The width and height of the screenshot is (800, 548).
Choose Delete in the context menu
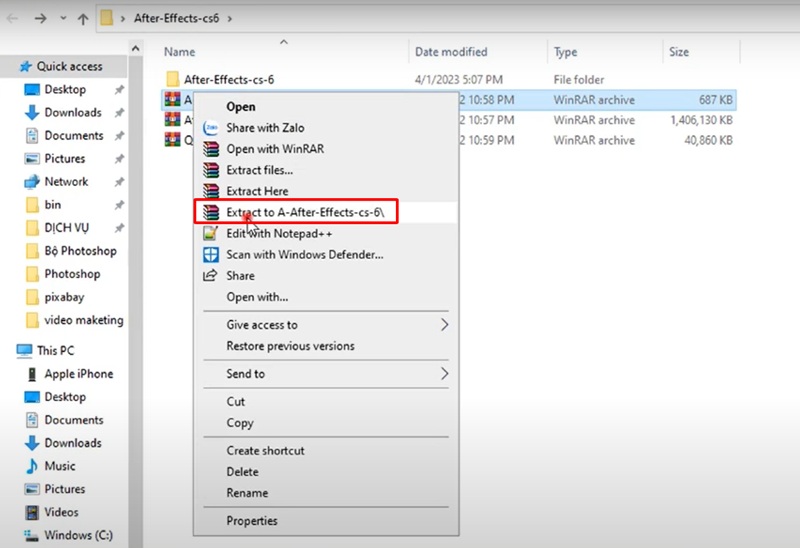coord(242,471)
